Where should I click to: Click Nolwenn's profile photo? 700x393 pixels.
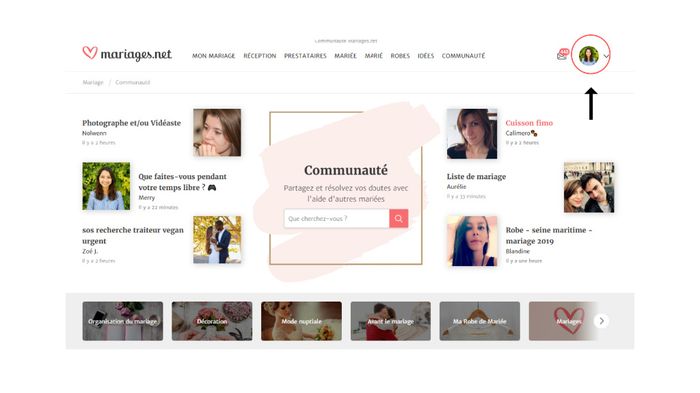tap(217, 133)
